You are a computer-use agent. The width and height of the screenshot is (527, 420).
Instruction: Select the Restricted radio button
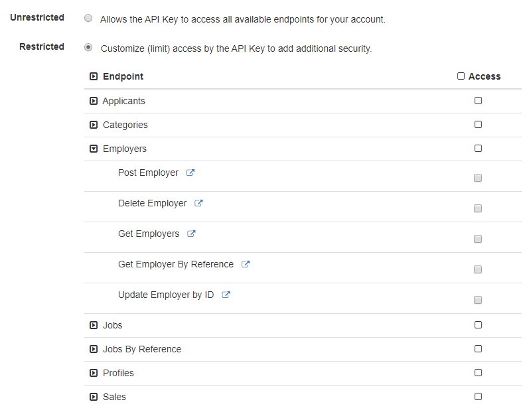[88, 48]
